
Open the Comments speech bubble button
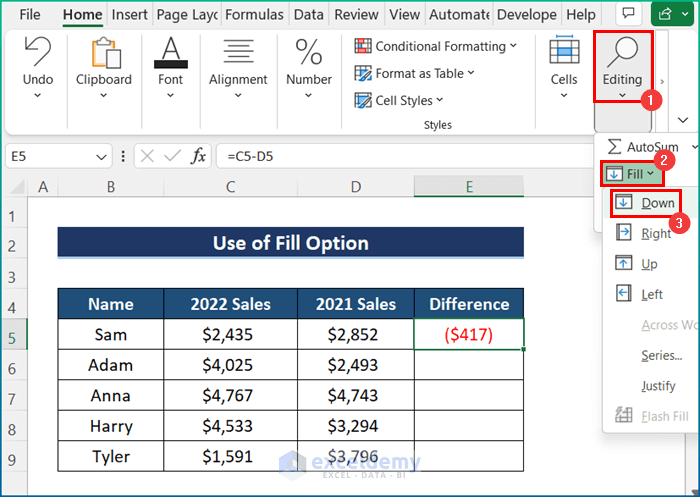point(629,14)
